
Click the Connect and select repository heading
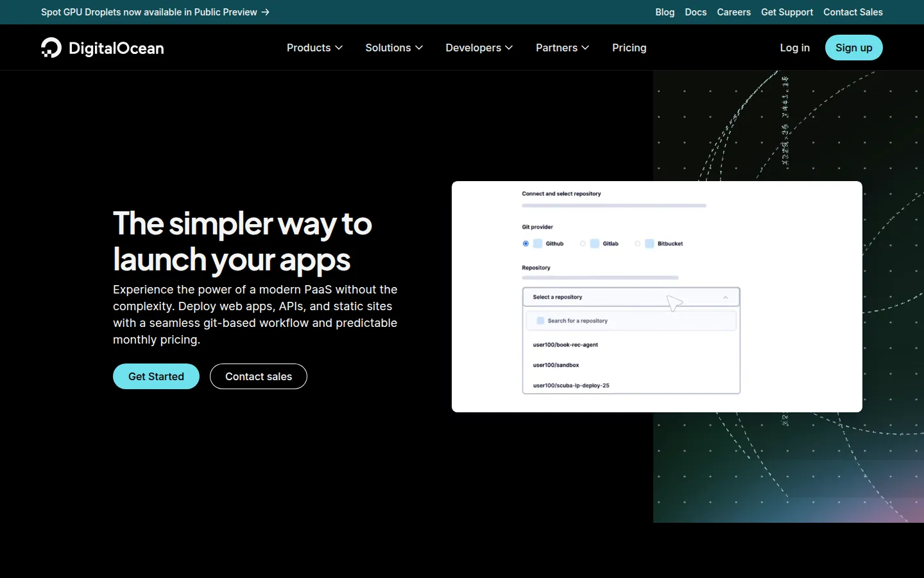click(561, 193)
